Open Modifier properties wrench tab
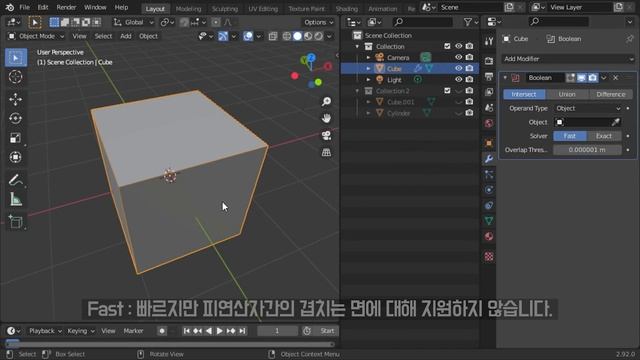 489,159
